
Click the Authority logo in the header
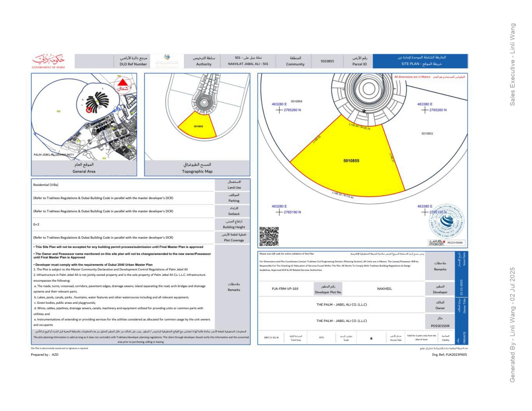pos(167,61)
